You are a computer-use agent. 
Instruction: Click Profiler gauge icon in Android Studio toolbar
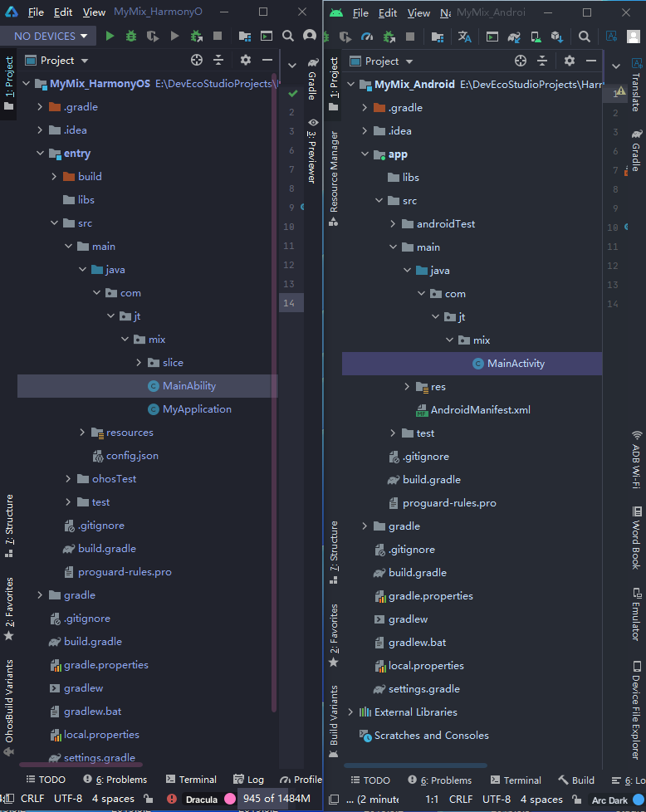pyautogui.click(x=367, y=37)
